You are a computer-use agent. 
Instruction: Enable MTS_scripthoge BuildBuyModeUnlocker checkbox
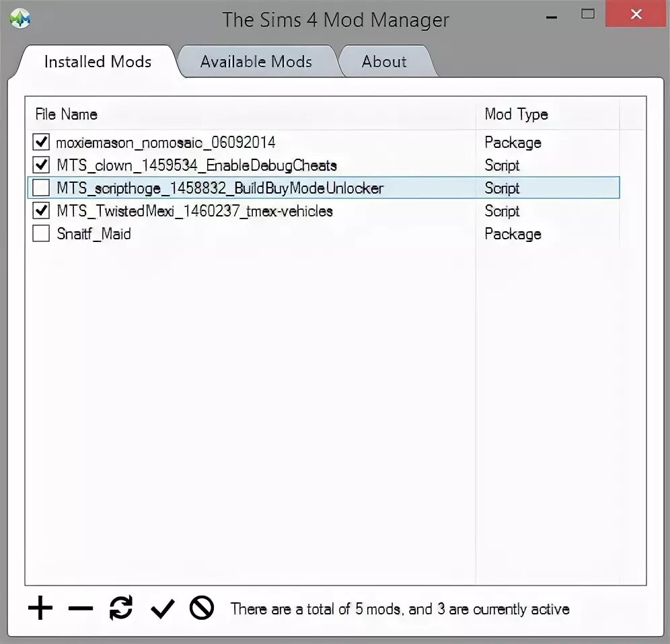[x=41, y=188]
